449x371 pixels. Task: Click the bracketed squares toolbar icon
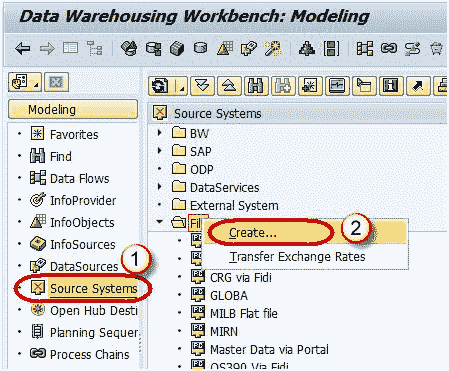click(x=331, y=49)
